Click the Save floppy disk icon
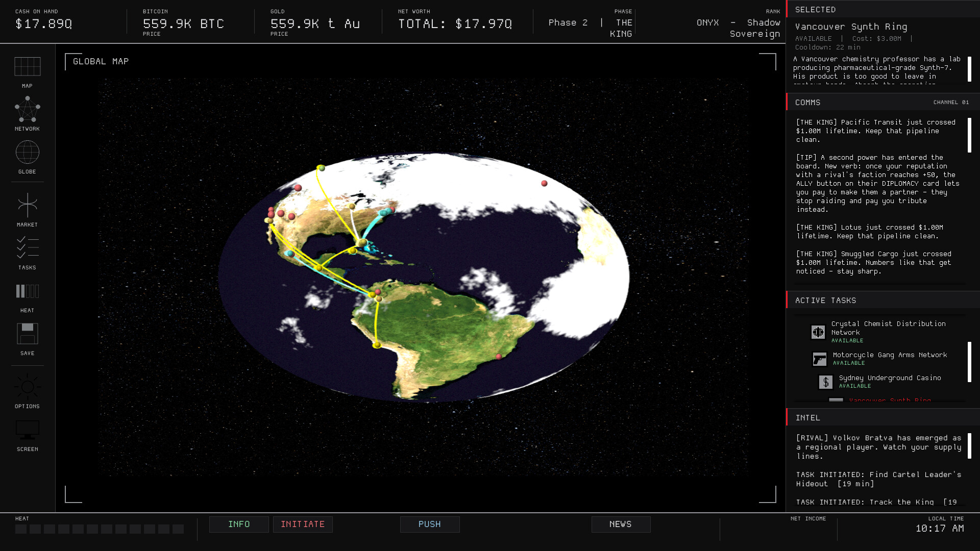 [x=28, y=334]
